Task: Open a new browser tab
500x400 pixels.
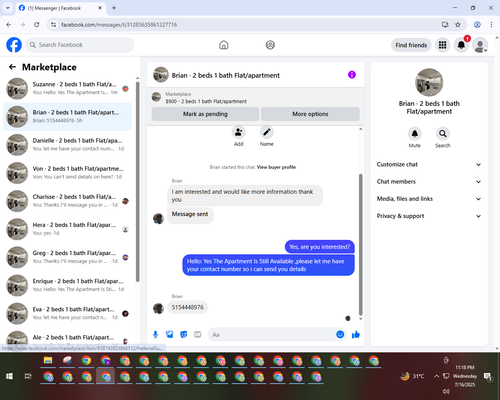Action: [114, 8]
